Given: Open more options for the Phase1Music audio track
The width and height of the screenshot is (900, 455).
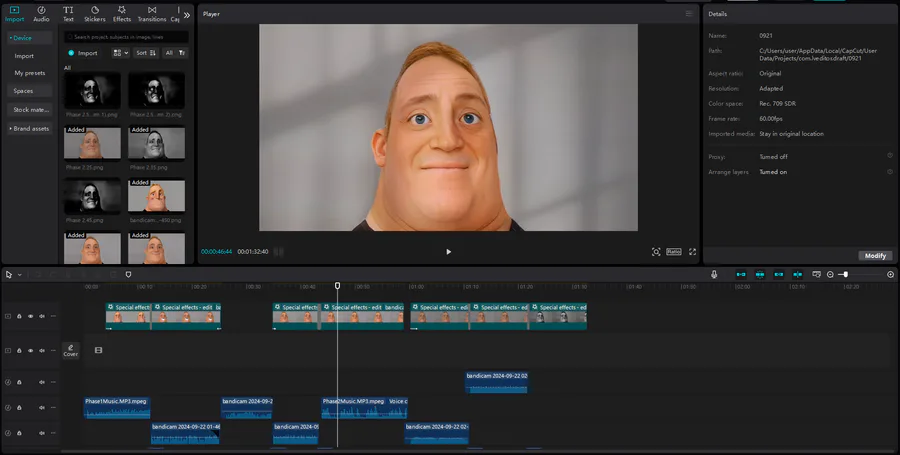Looking at the screenshot, I should tap(53, 407).
